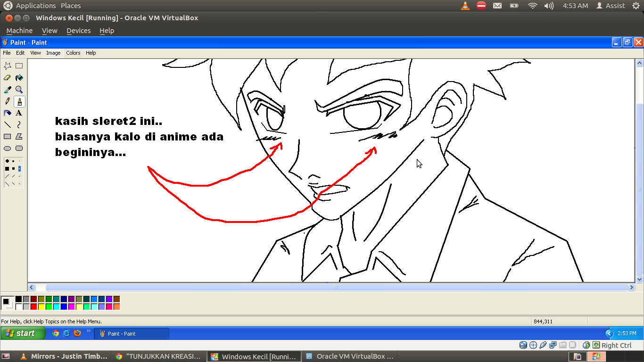Launch Firefox from the XP quick launch
The width and height of the screenshot is (644, 362).
pos(77,333)
